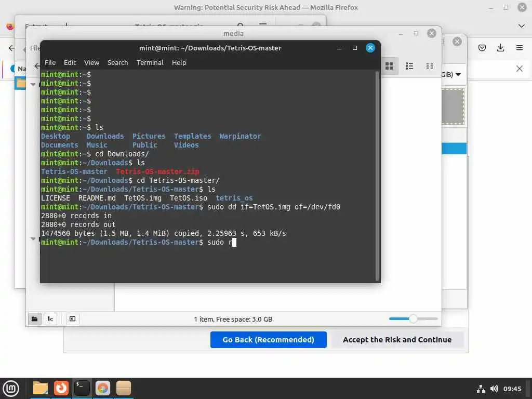Open the archive manager taskbar icon
Screen dimensions: 532x399
(123, 388)
